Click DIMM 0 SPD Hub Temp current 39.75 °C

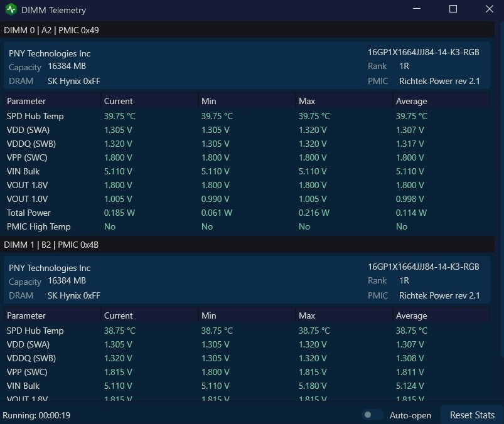click(x=120, y=116)
